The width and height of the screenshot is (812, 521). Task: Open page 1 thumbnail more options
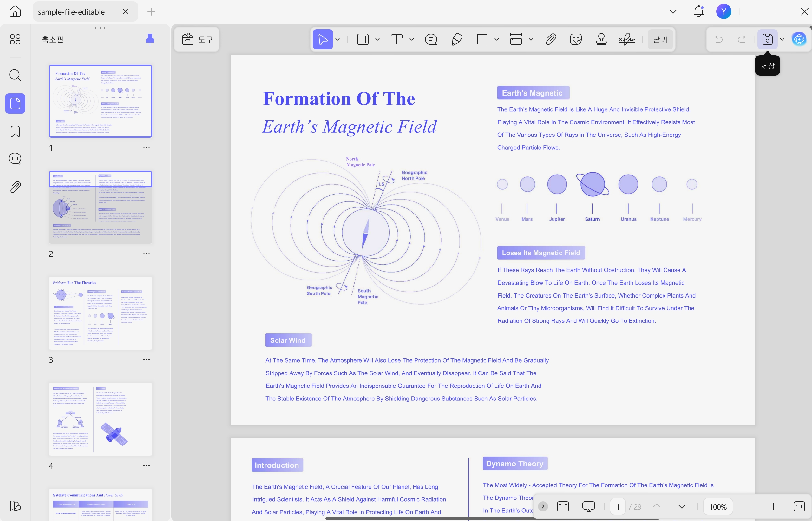(x=147, y=148)
